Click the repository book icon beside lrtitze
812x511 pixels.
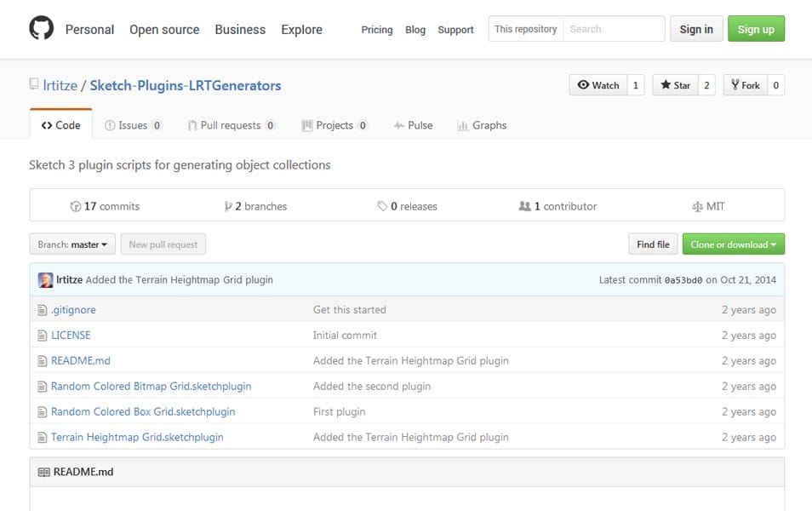(34, 84)
